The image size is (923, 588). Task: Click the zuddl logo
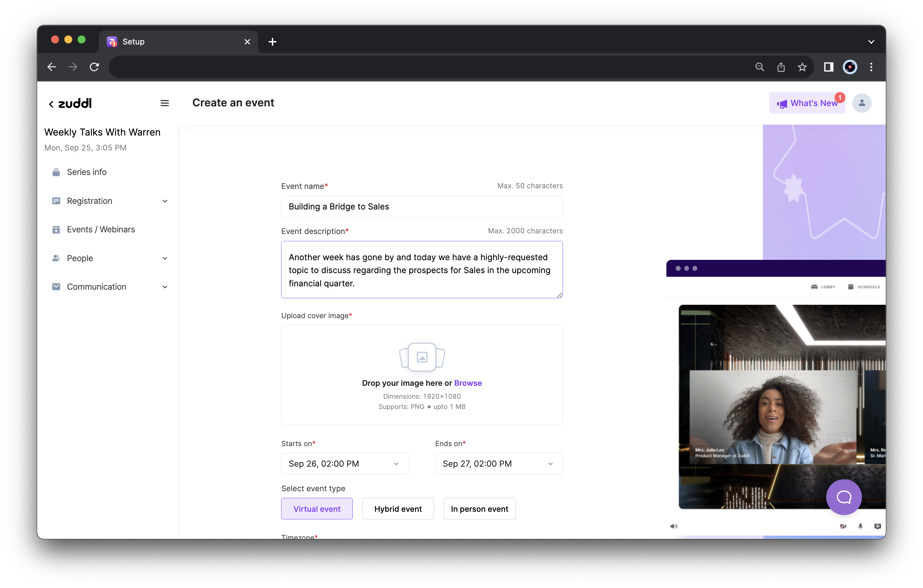pyautogui.click(x=75, y=103)
